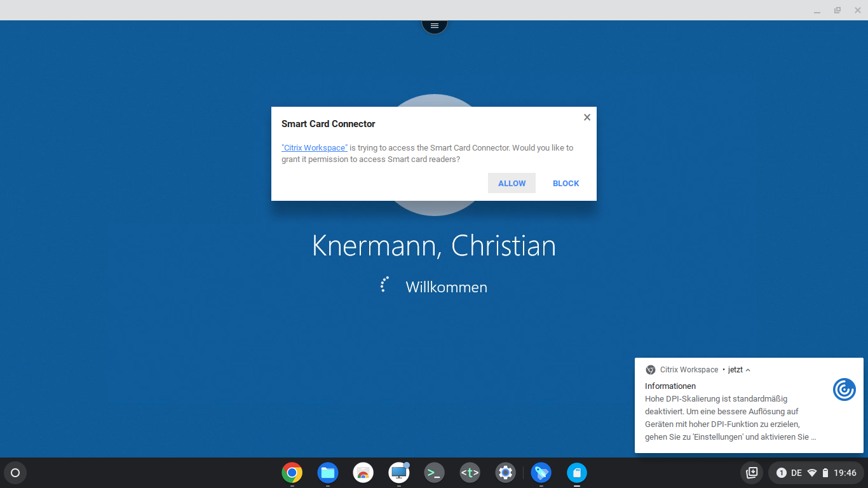868x488 pixels.
Task: Open status tray at clock 19:46
Action: click(x=845, y=473)
